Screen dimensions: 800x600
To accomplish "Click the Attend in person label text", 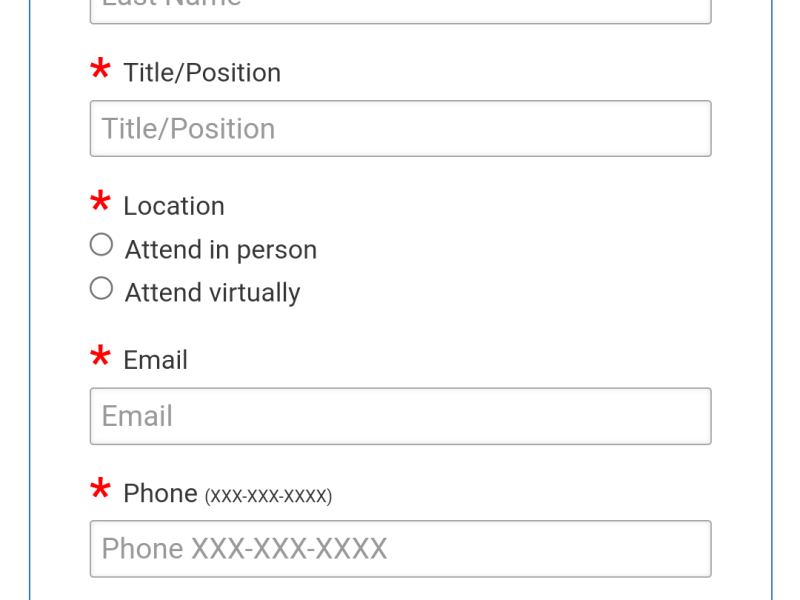I will pos(220,249).
